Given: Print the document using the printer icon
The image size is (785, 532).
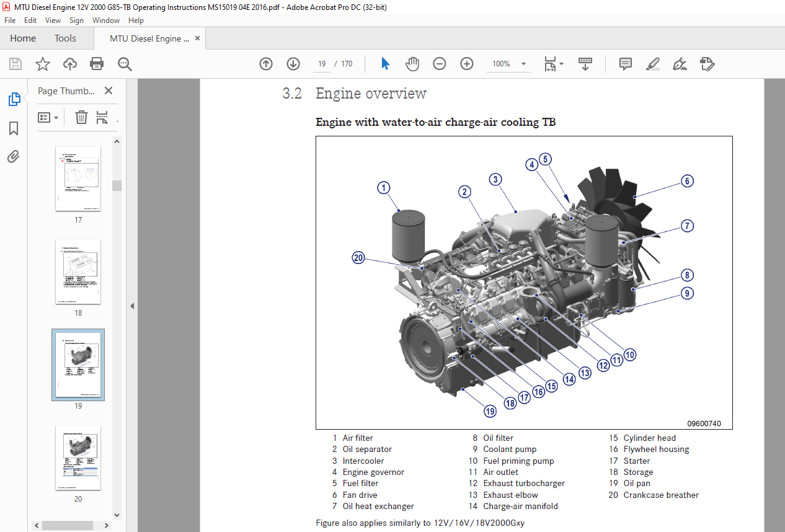Looking at the screenshot, I should click(x=97, y=64).
